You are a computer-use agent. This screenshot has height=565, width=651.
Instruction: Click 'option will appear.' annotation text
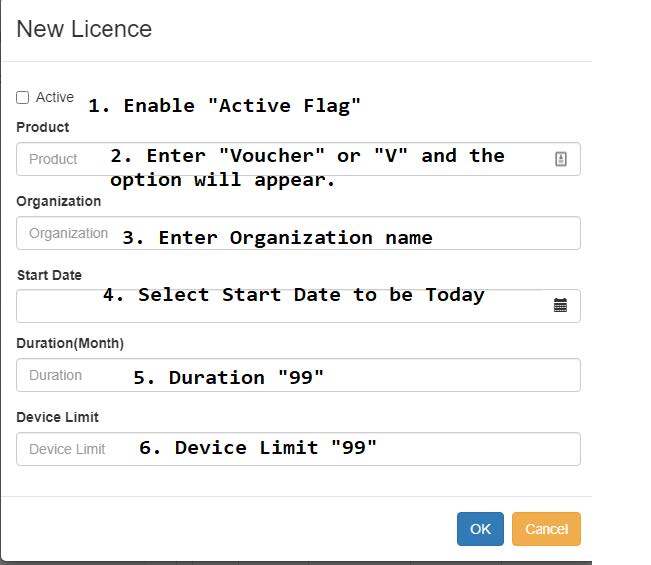tap(222, 180)
